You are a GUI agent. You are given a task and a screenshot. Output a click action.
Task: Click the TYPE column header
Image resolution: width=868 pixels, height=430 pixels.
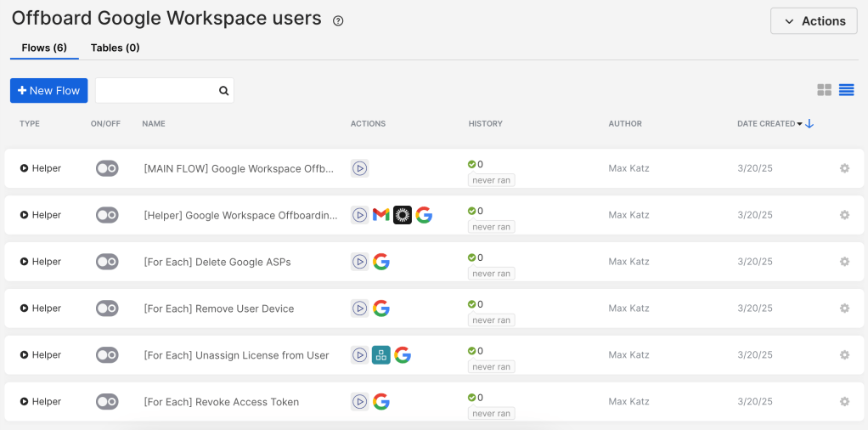[x=30, y=123]
